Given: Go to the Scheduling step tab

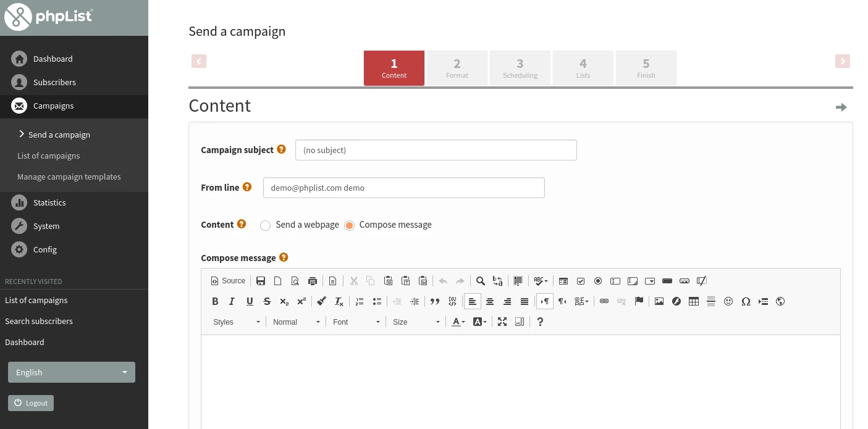Looking at the screenshot, I should pyautogui.click(x=520, y=68).
